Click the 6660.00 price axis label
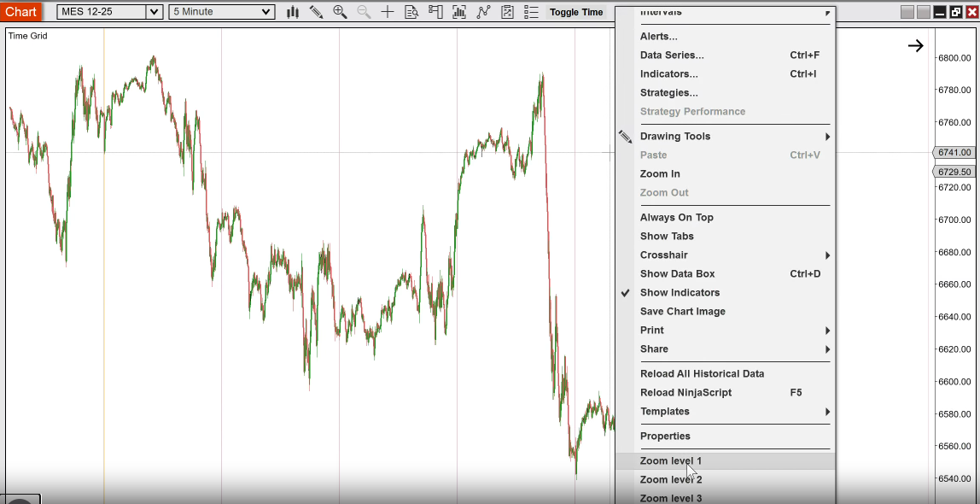This screenshot has height=504, width=980. (x=954, y=284)
